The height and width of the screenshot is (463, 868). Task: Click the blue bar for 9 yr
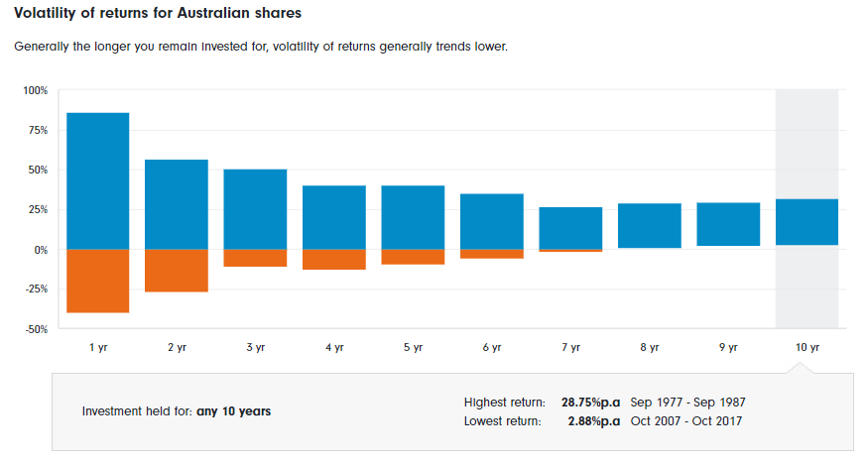click(728, 224)
